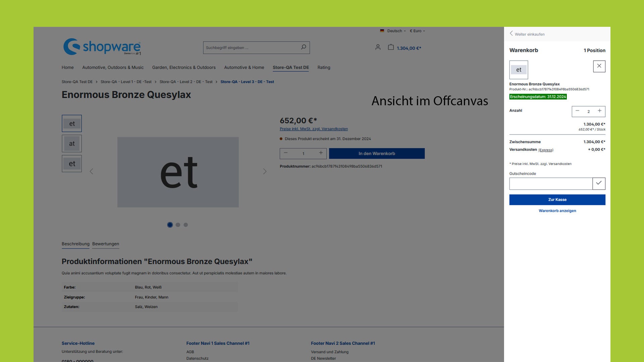Switch to the Beschreibung tab
644x362 pixels.
[x=75, y=244]
